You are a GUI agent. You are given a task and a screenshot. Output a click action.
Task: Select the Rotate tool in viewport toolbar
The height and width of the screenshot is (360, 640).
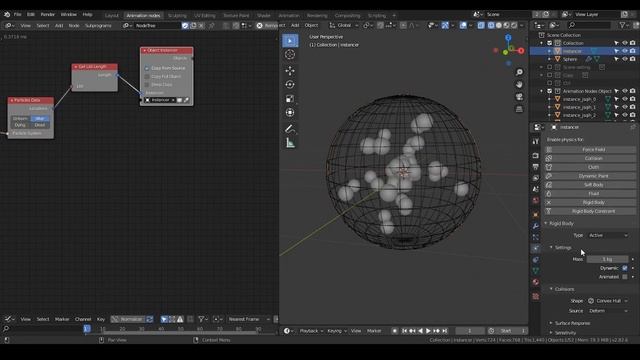click(x=290, y=84)
